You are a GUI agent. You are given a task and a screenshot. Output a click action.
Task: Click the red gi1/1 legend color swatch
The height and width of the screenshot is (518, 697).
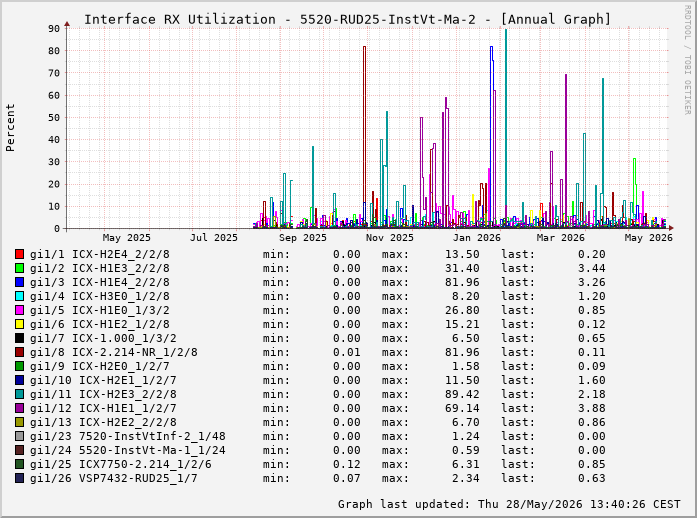(x=19, y=254)
